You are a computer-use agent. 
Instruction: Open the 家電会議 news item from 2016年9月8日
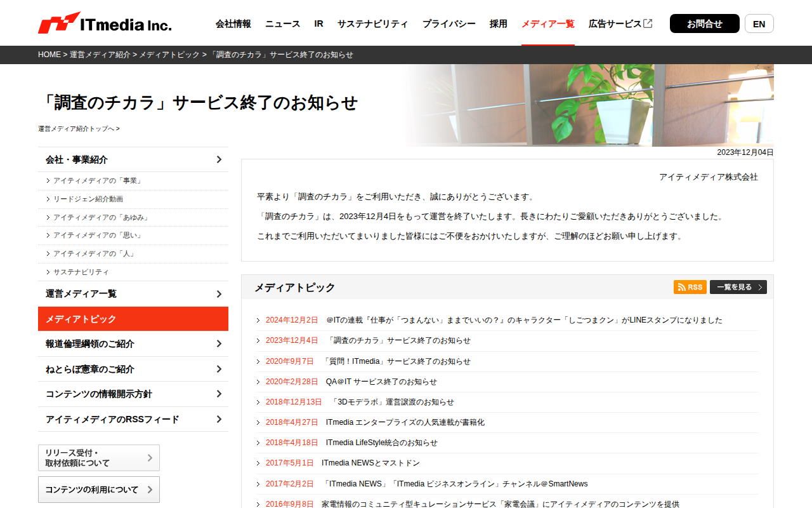[501, 504]
